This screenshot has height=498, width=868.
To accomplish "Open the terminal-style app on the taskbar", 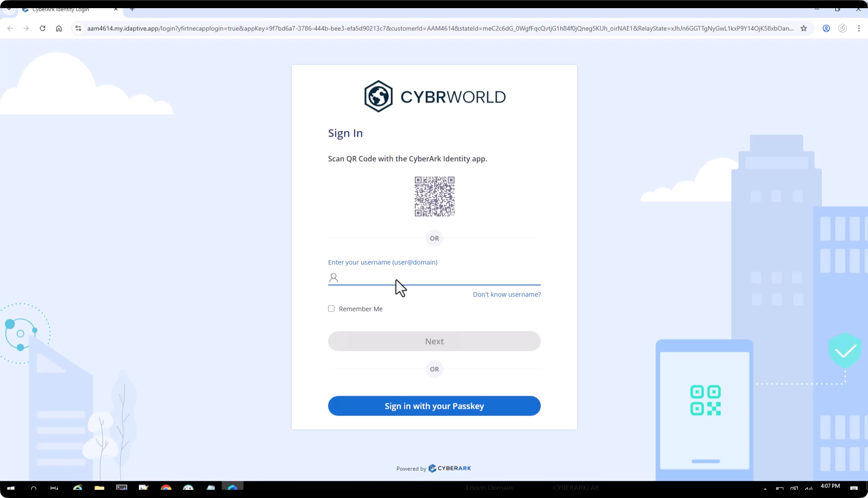I will coord(122,488).
